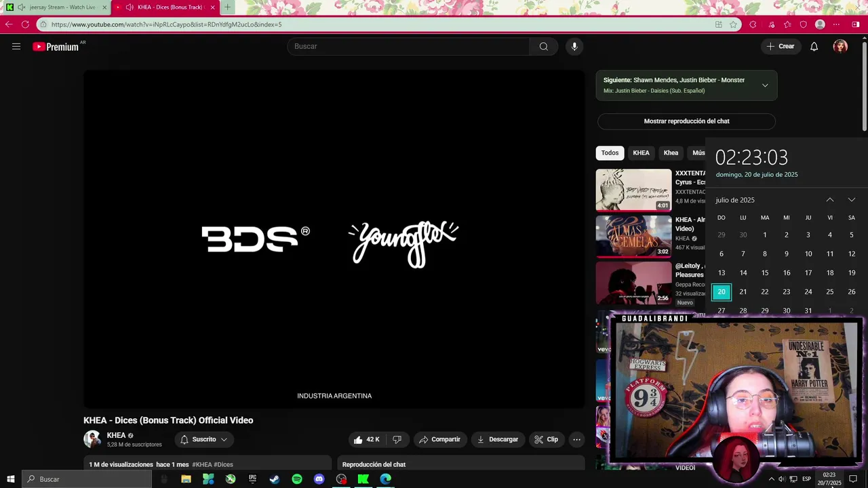This screenshot has height=488, width=868.
Task: Switch to the jeersay Stream tab
Action: [57, 7]
